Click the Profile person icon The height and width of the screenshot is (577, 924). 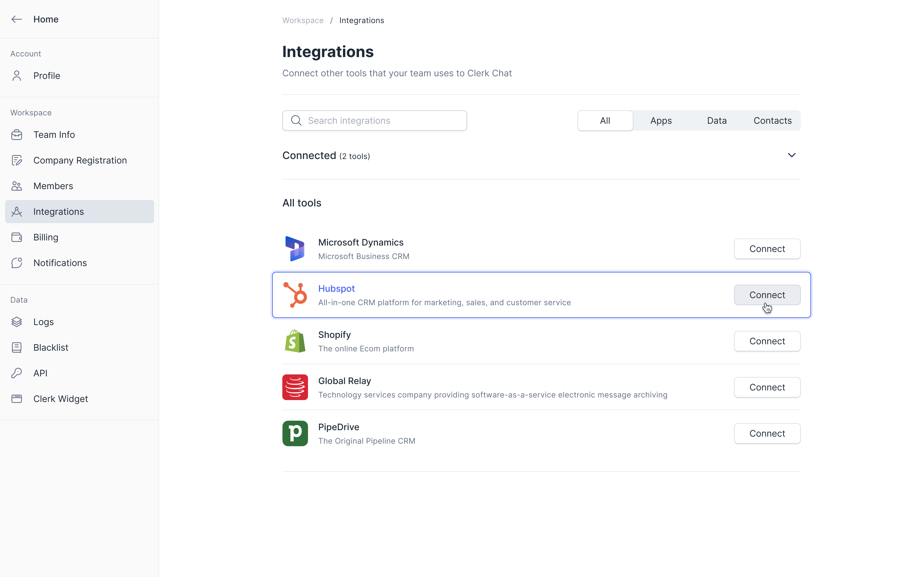(16, 76)
